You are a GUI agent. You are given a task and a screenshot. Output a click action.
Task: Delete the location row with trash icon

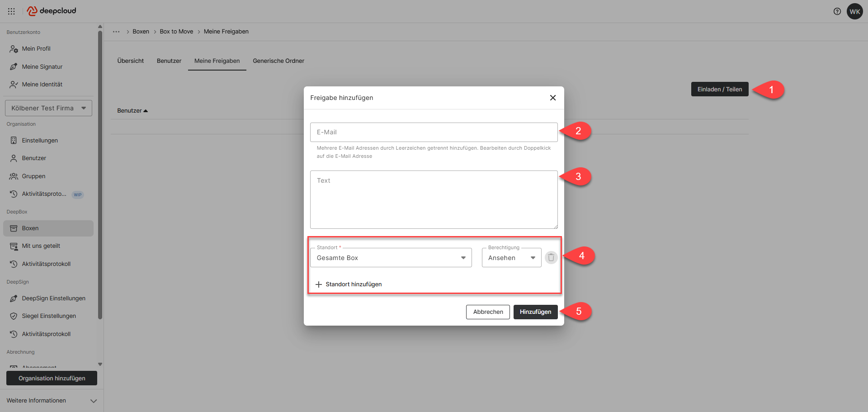[551, 257]
